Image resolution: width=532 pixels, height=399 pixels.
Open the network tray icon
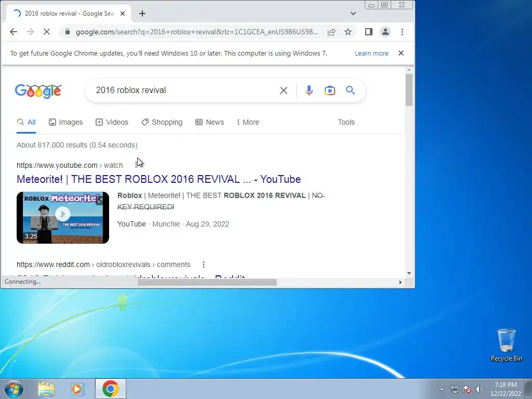(454, 389)
